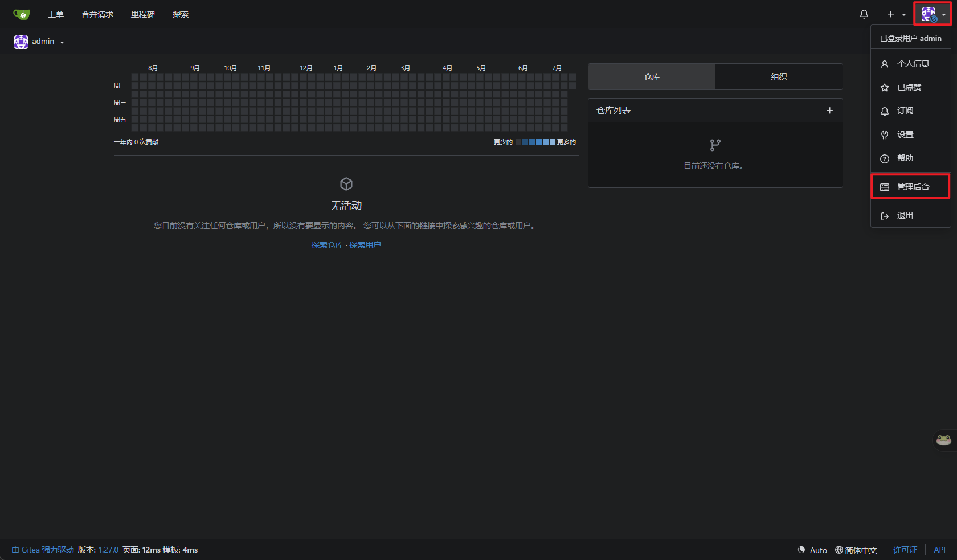
Task: Expand the create-new plus dropdown in navbar
Action: [x=895, y=14]
